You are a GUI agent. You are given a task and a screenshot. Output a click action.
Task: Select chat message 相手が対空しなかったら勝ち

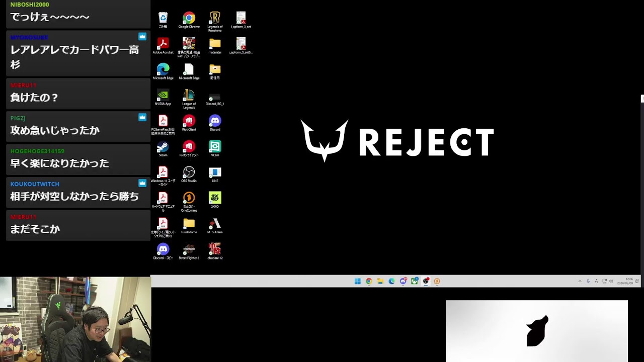74,196
